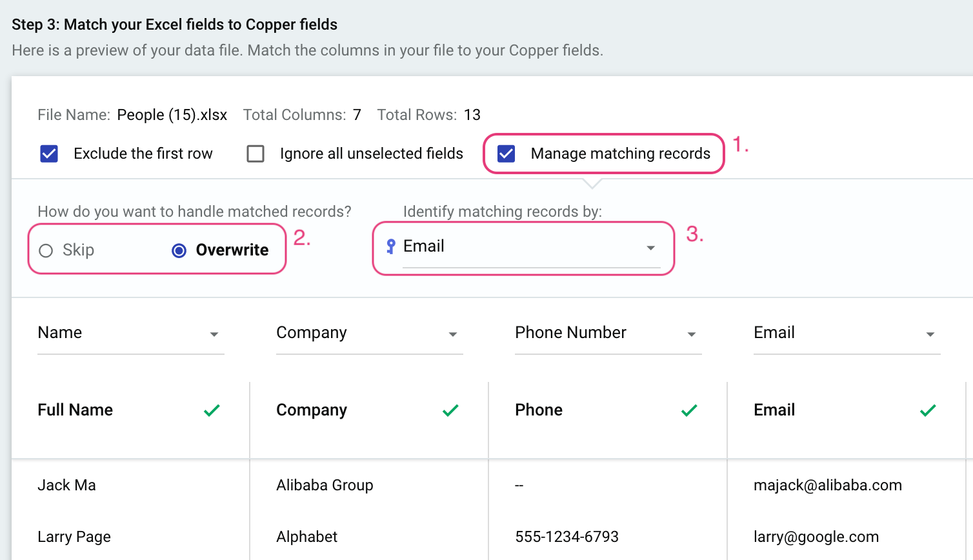Open the Name column field dropdown
Screen dimensions: 973x560
coord(131,333)
